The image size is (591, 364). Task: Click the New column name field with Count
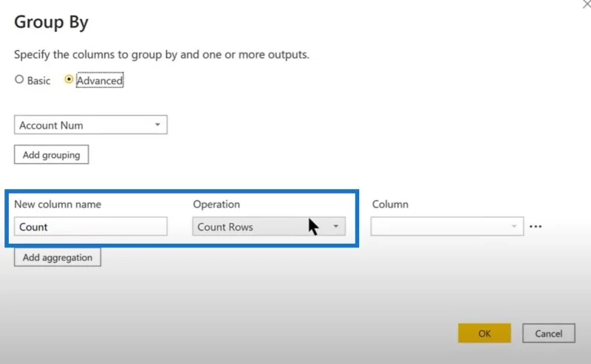90,227
